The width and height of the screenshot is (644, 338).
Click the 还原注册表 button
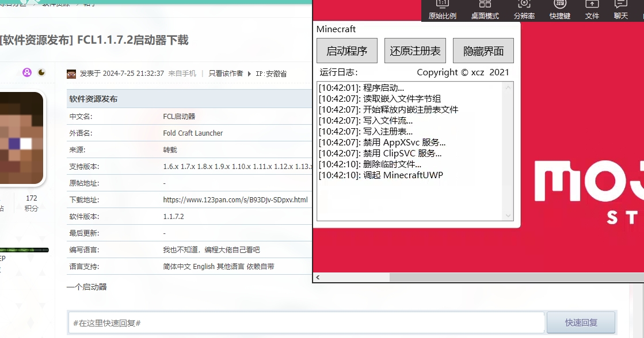point(415,51)
